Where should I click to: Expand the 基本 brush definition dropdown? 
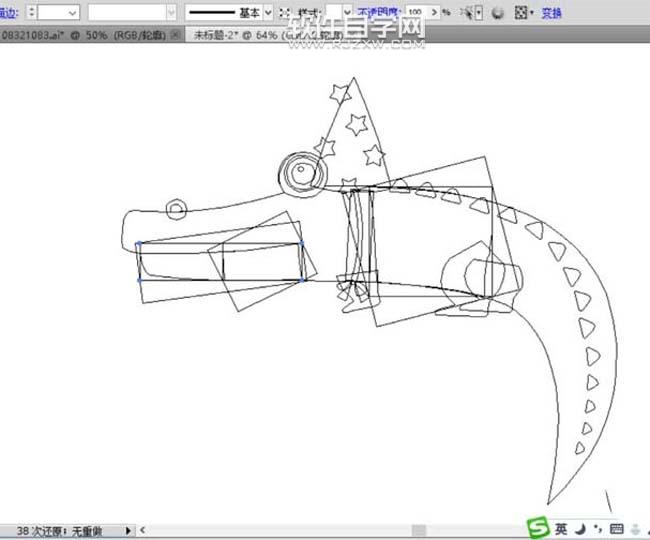pos(268,13)
